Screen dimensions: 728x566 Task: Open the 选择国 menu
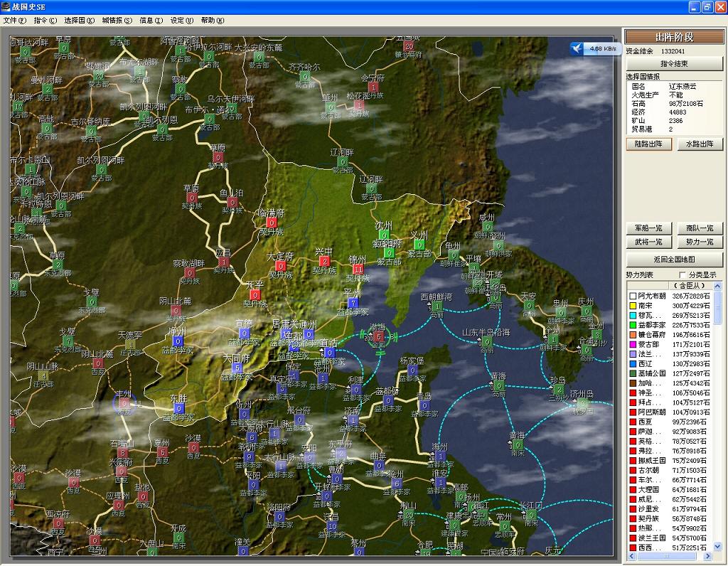(x=79, y=20)
